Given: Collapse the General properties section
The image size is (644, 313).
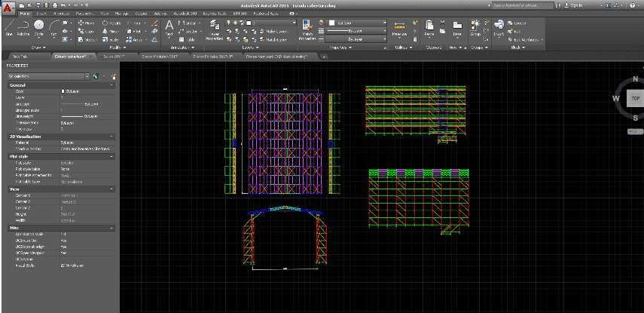Looking at the screenshot, I should [x=111, y=85].
